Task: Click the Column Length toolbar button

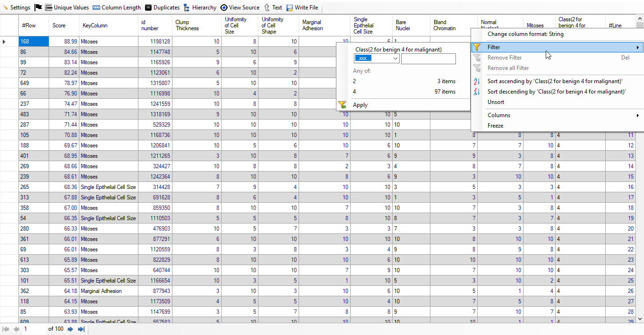Action: [x=116, y=8]
